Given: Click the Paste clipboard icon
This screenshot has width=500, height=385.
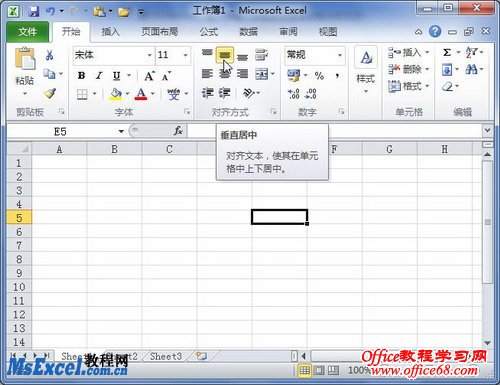Looking at the screenshot, I should [25, 60].
